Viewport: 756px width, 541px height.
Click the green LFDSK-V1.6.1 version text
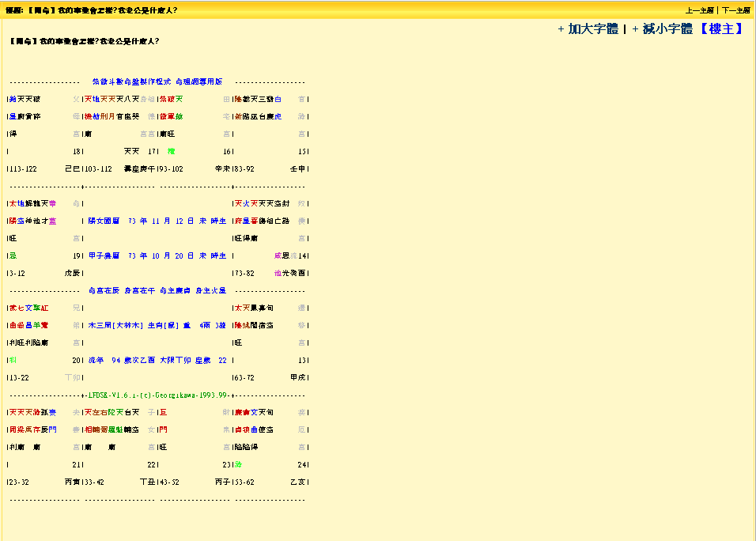(158, 395)
